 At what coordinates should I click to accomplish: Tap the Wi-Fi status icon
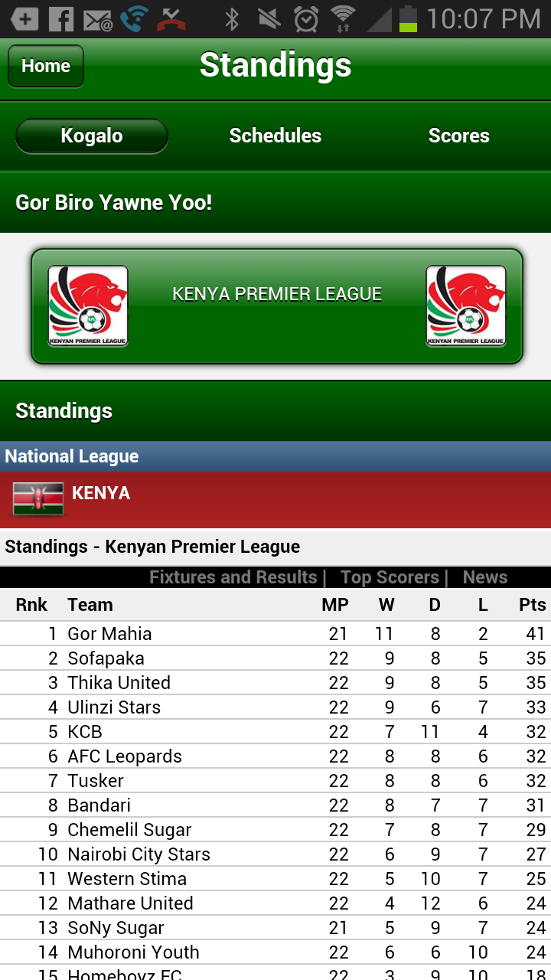point(343,18)
